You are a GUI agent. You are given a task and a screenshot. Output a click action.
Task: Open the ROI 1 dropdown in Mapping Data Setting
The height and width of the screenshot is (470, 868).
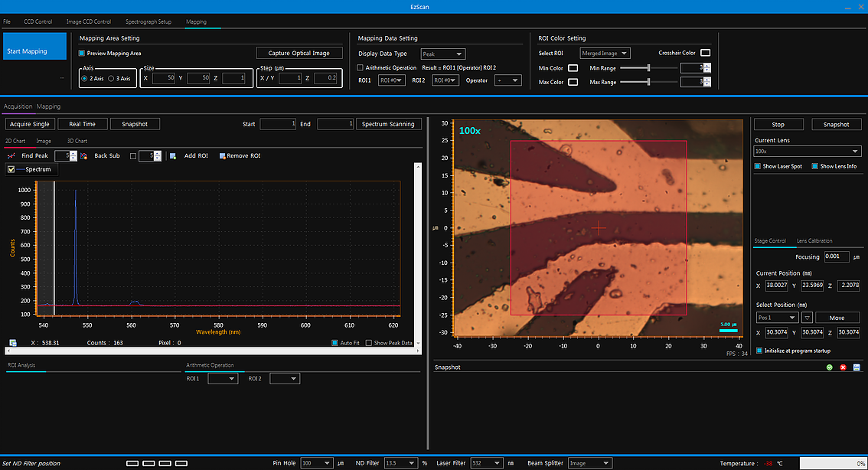391,80
